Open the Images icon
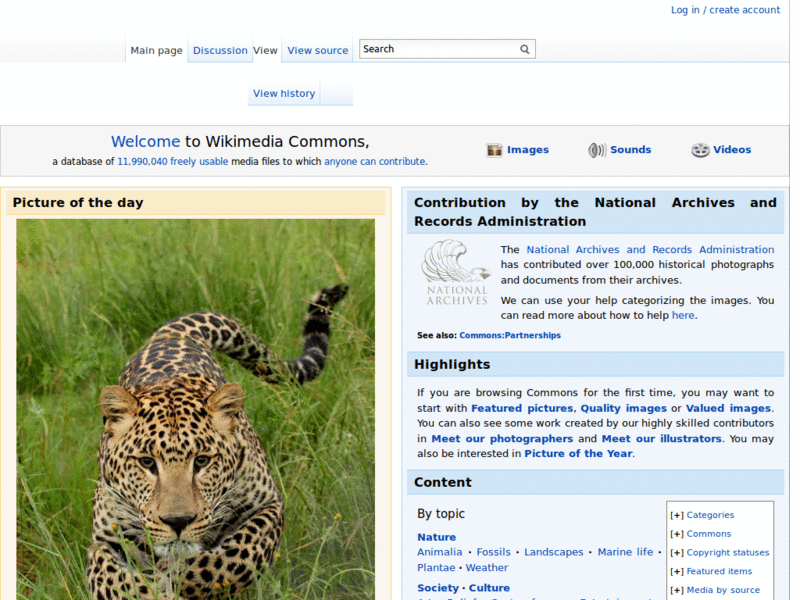Viewport: 800px width, 600px height. coord(494,150)
